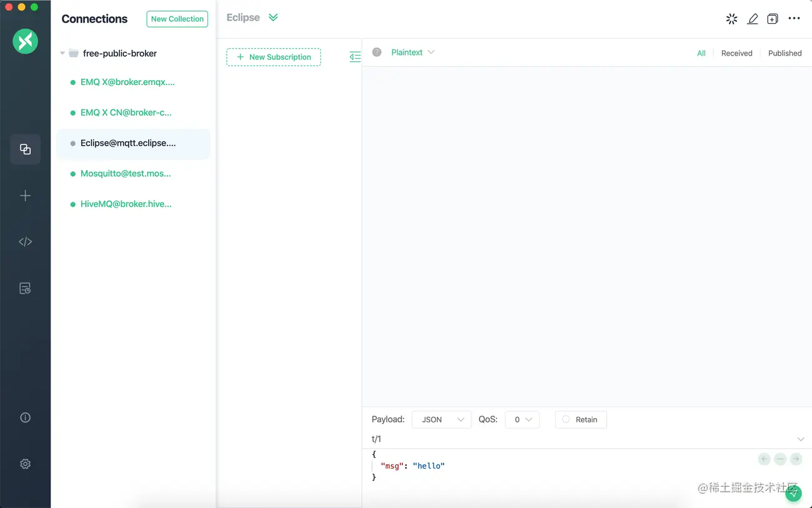Click the next message right arrow icon

coord(796,459)
